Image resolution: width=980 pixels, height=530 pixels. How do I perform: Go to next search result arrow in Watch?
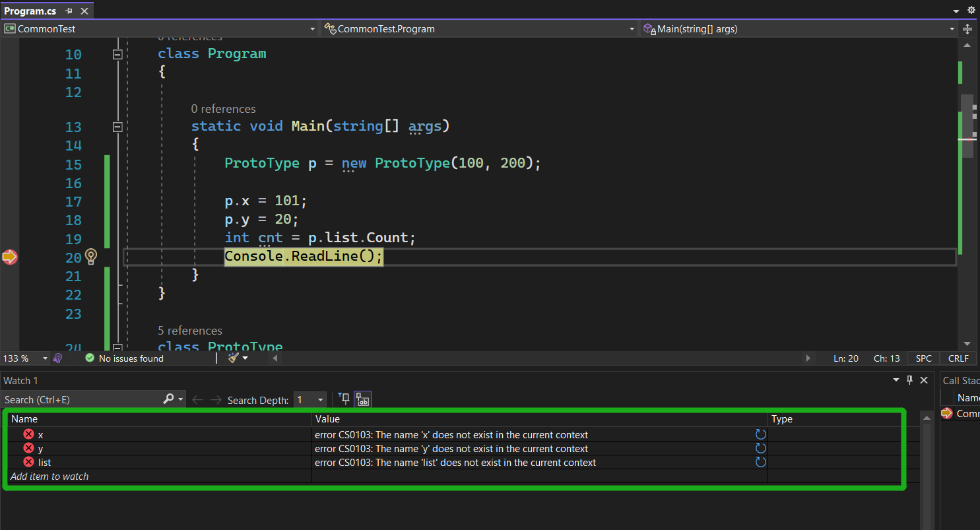[x=216, y=399]
